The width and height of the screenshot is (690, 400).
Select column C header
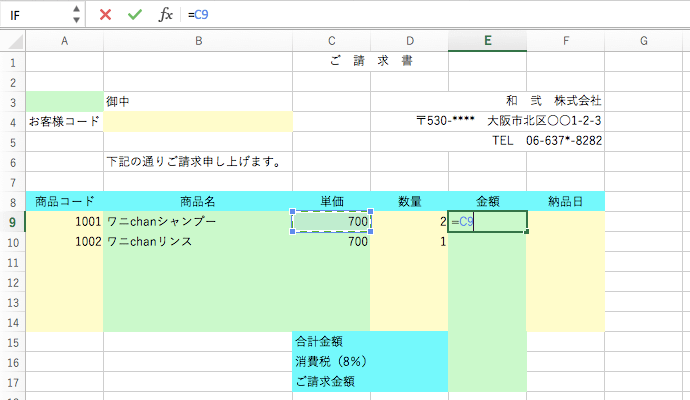coord(332,41)
